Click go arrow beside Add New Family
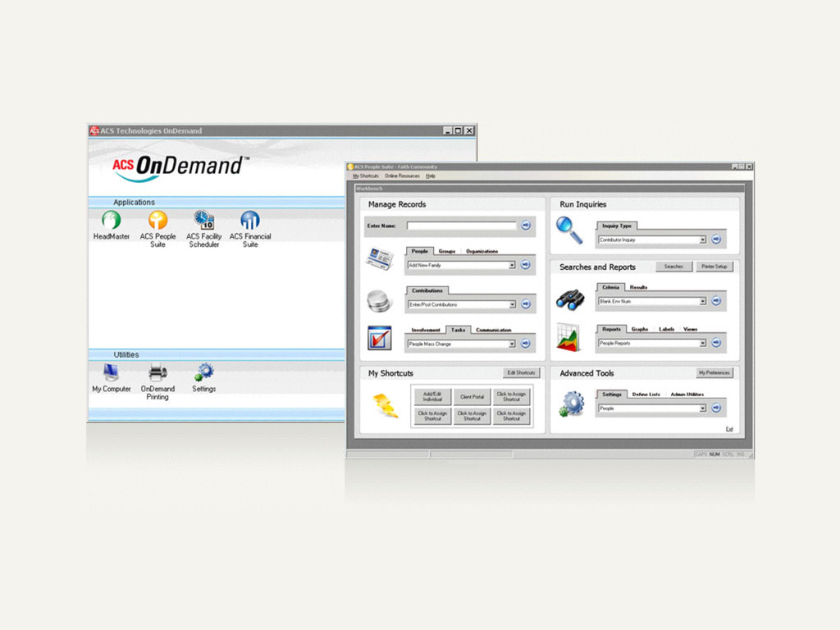This screenshot has height=630, width=840. (x=526, y=265)
